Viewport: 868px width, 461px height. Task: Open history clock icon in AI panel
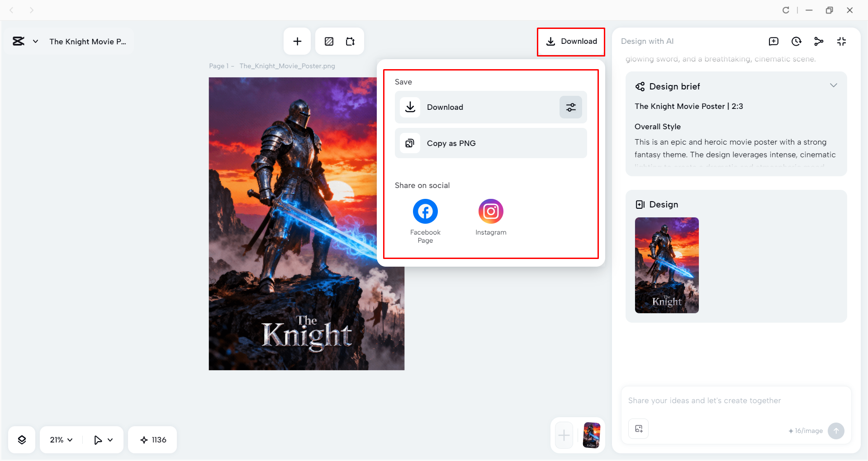pos(796,42)
